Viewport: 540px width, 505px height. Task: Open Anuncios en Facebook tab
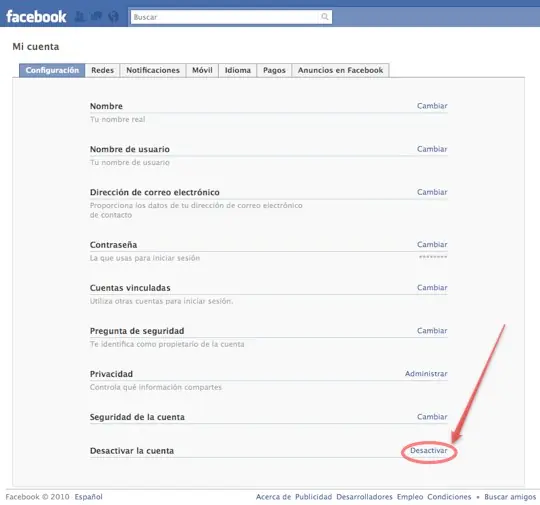[340, 70]
